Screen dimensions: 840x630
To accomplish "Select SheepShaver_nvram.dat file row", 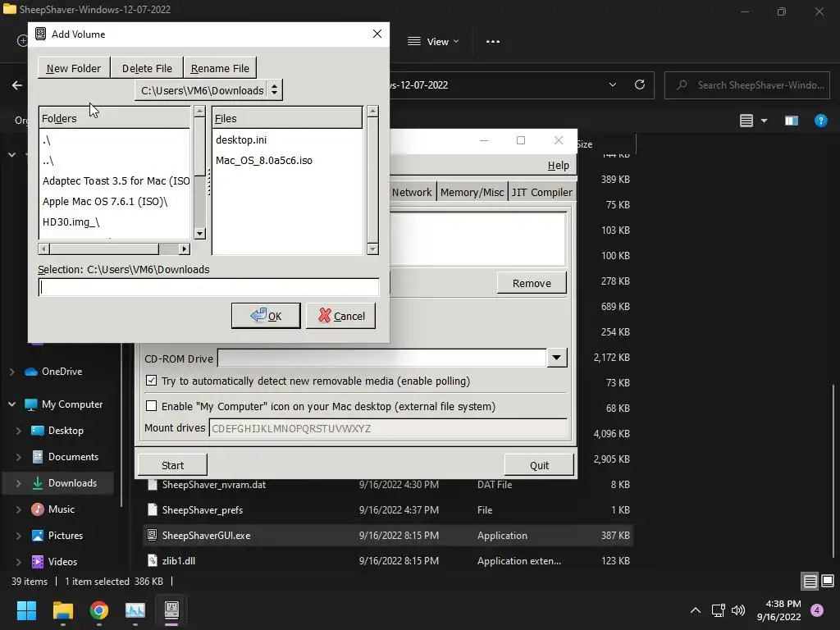I will 389,485.
